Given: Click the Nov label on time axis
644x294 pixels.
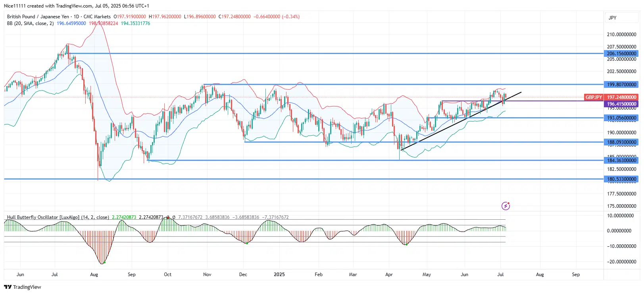Looking at the screenshot, I should click(207, 275).
